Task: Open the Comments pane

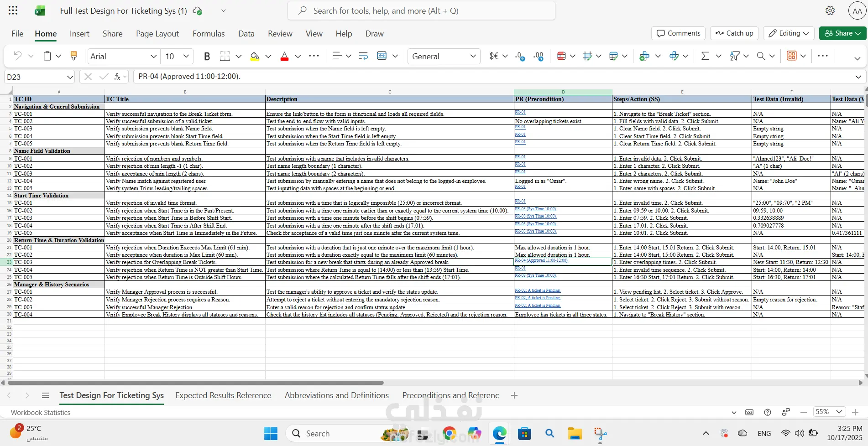Action: tap(678, 33)
